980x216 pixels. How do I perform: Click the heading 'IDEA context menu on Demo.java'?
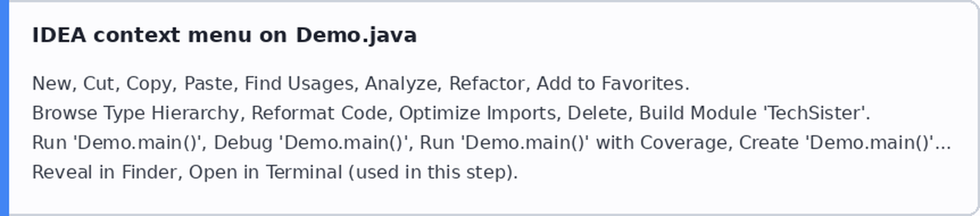coord(224,35)
